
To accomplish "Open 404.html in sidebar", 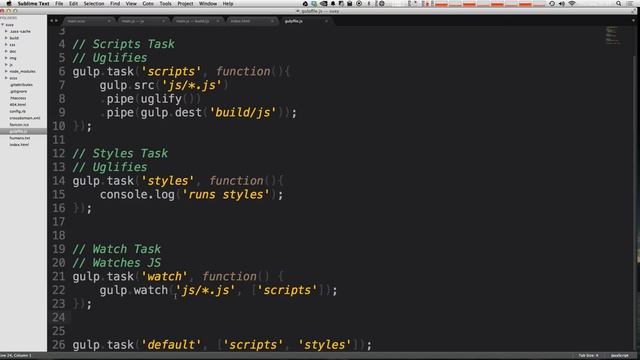I will [18, 104].
